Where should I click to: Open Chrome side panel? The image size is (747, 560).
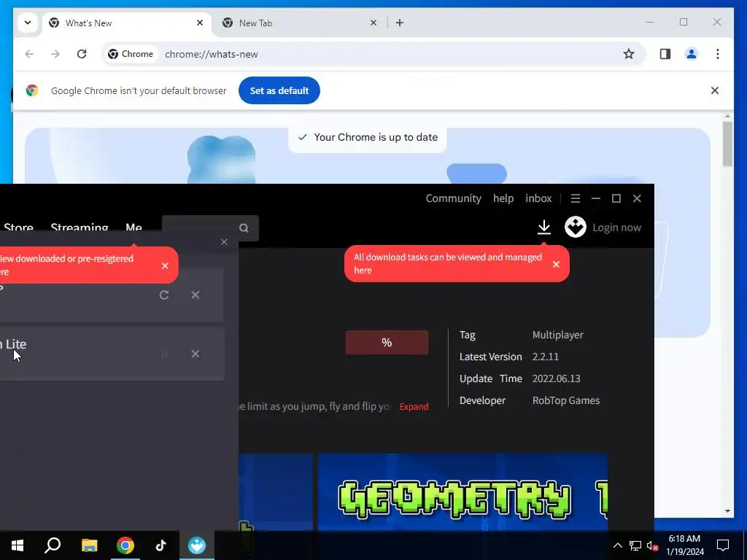[665, 54]
